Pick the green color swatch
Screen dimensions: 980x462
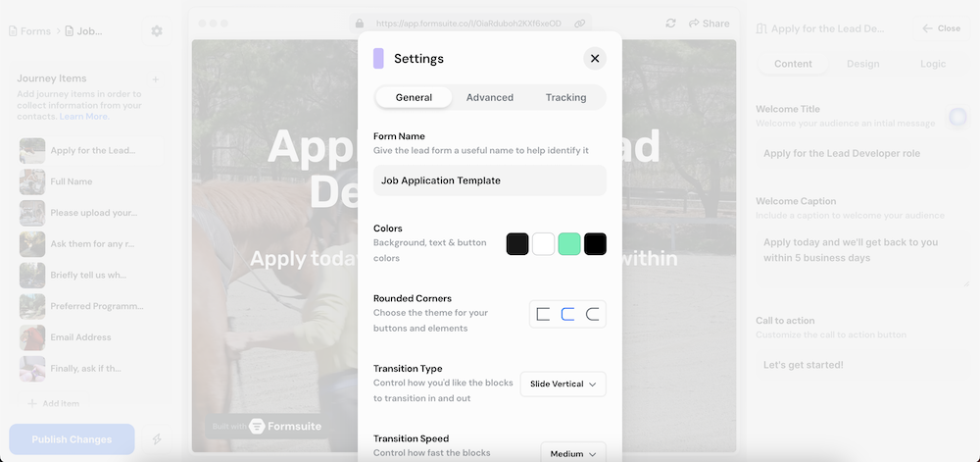pos(569,244)
